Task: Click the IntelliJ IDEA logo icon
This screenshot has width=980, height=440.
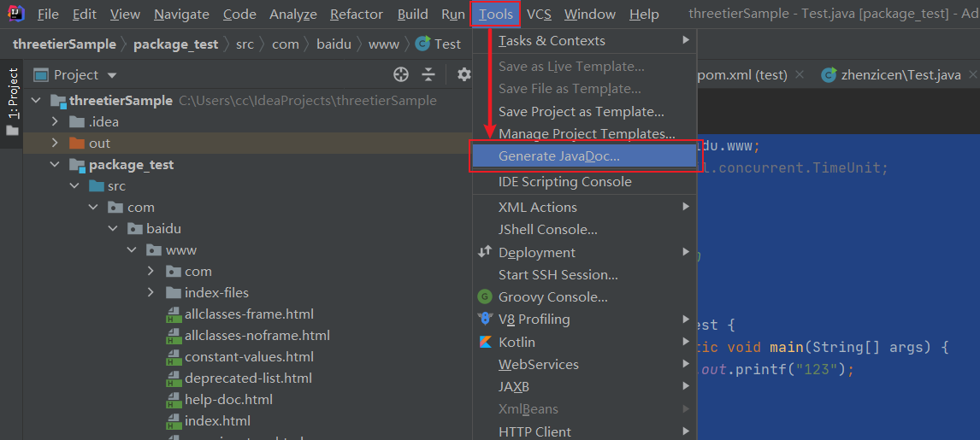Action: point(15,14)
